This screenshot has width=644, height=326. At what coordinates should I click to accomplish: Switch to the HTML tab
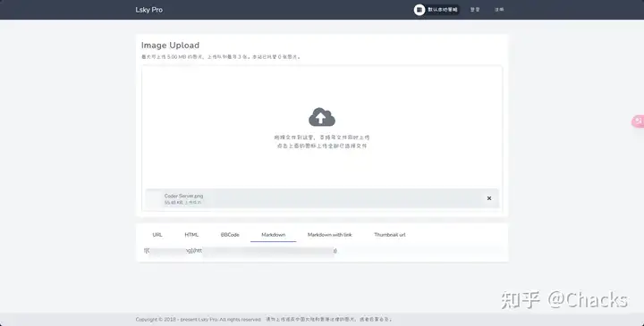(191, 235)
